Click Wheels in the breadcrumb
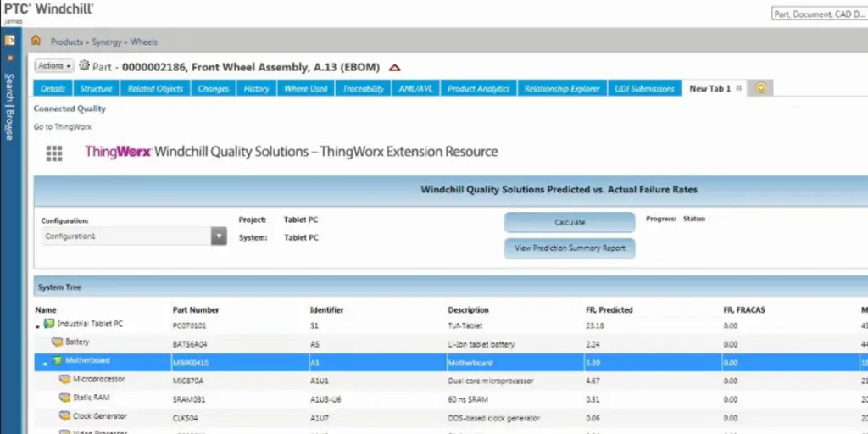 pos(144,42)
